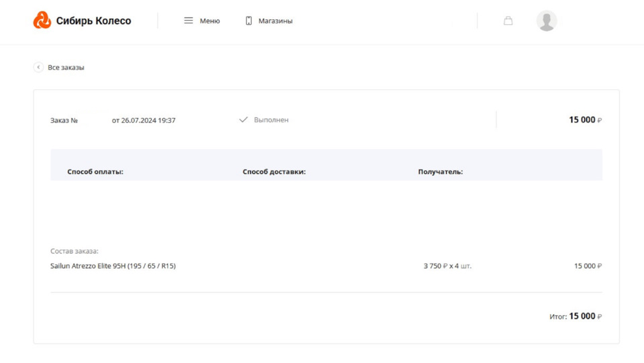Screen dimensions: 644x363
Task: Open the Магазины navigation item
Action: coord(275,21)
